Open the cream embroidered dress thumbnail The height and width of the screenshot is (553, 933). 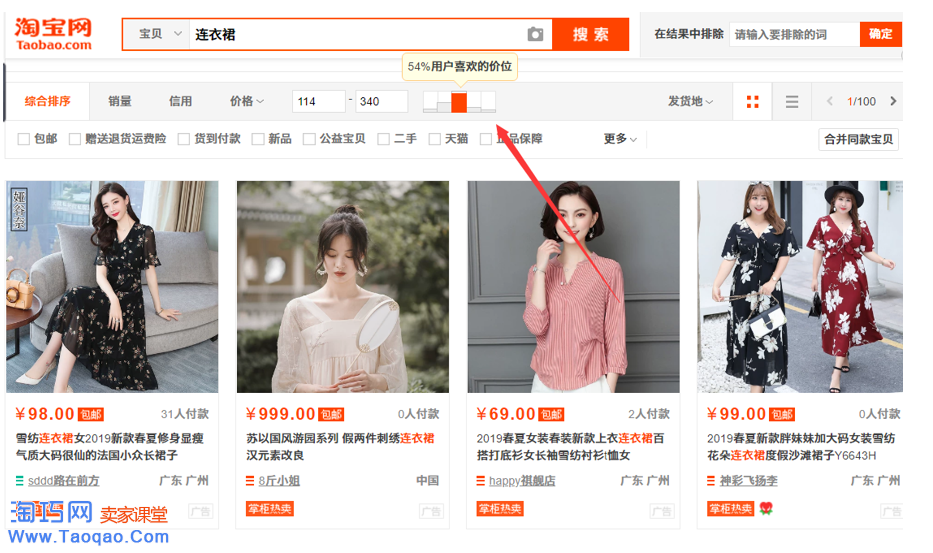click(343, 287)
